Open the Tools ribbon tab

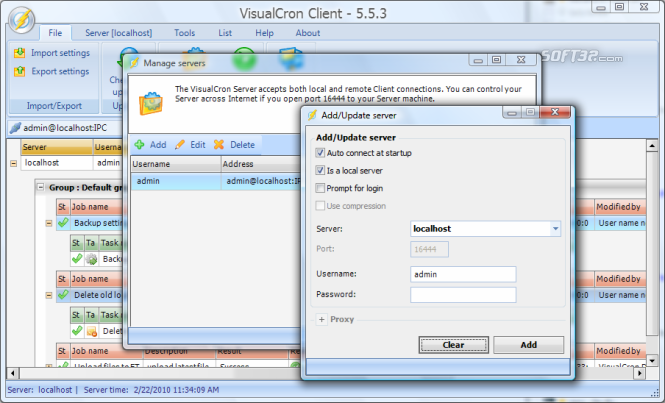pos(184,33)
